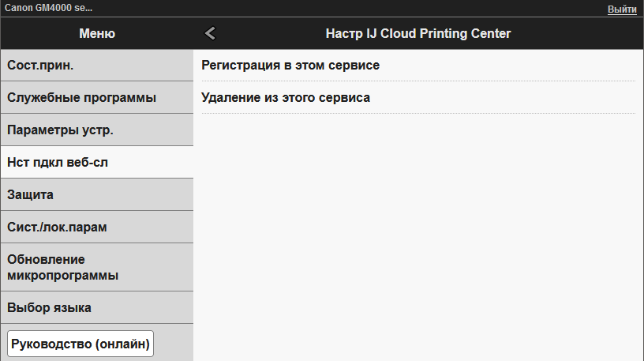Open the online manual button in the sidebar
644x361 pixels.
click(x=80, y=344)
